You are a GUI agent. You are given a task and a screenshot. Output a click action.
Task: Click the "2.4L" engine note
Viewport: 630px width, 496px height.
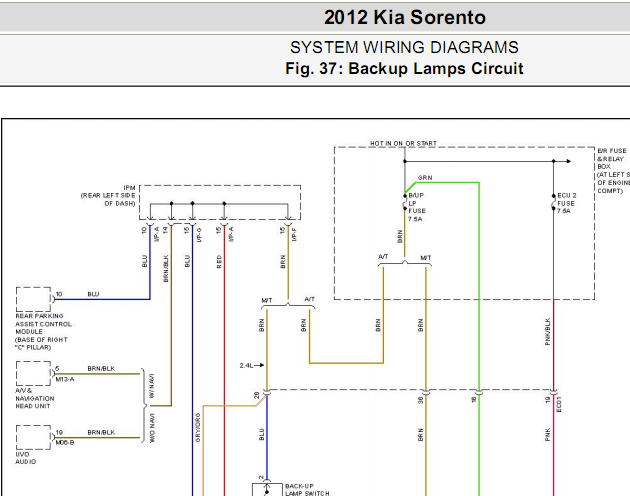[246, 365]
